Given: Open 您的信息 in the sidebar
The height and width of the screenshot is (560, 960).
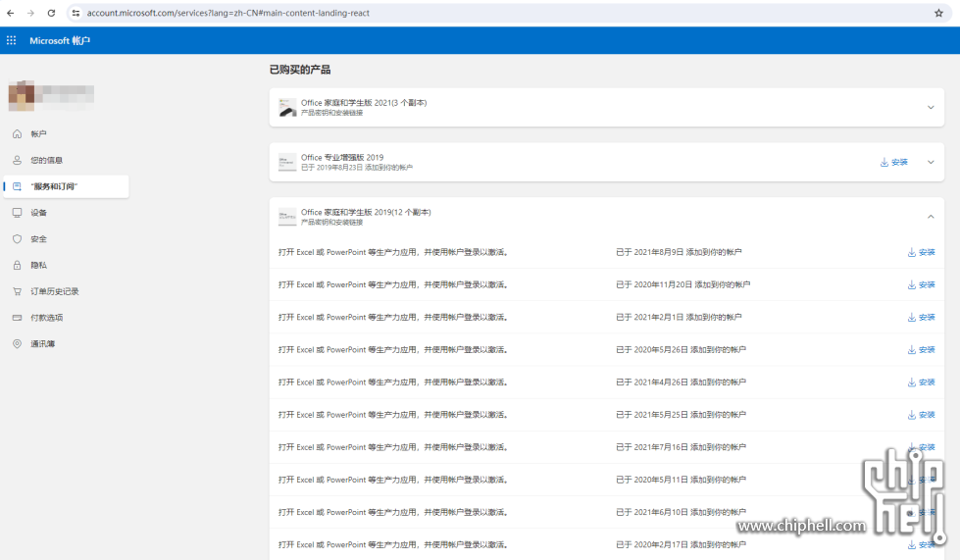Looking at the screenshot, I should pos(46,160).
